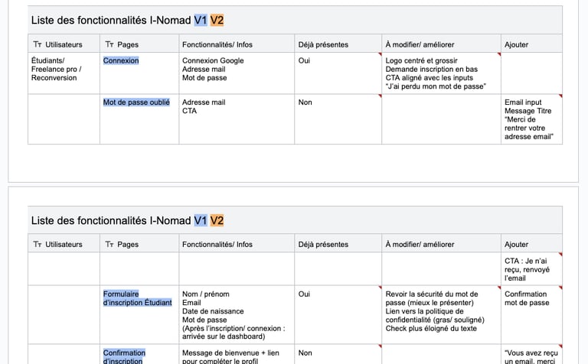Click the text-type icon beside Utilisateurs in first table
The width and height of the screenshot is (588, 364).
38,44
